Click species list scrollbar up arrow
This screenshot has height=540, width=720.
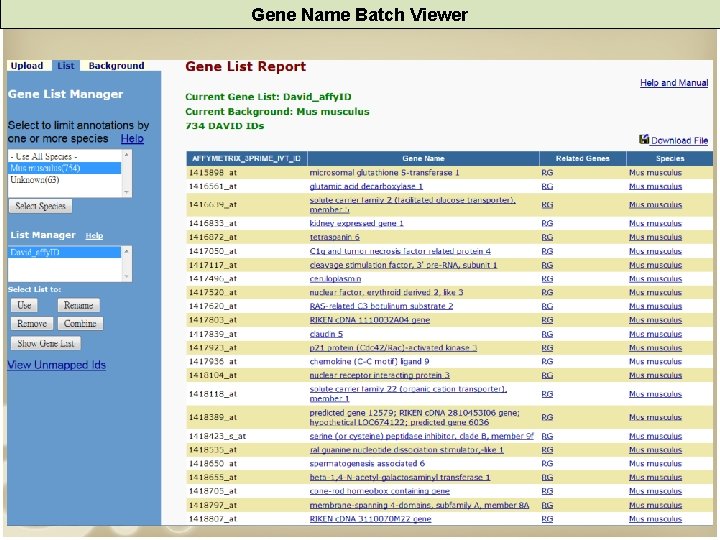pos(127,155)
